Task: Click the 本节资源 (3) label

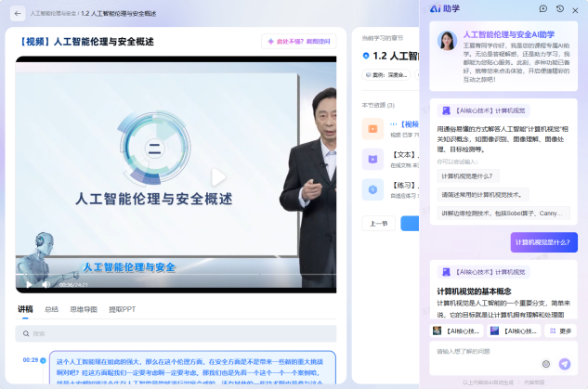Action: pos(378,105)
